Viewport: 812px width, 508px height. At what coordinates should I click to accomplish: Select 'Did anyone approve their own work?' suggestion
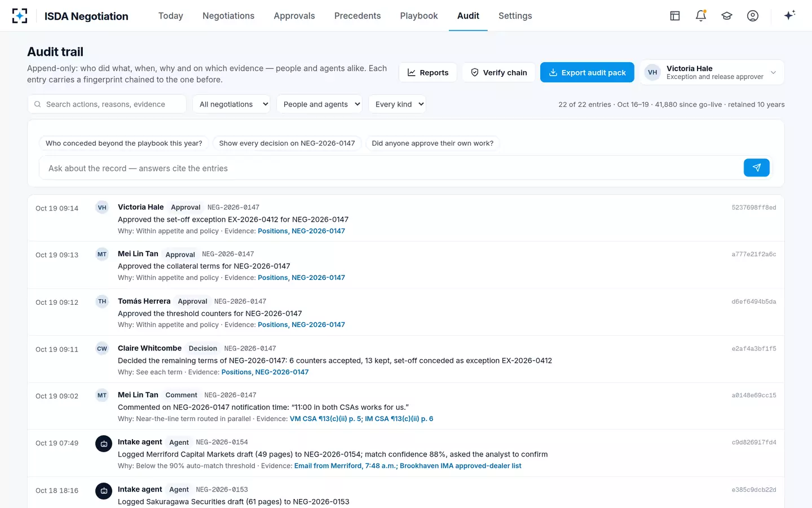[x=433, y=143]
